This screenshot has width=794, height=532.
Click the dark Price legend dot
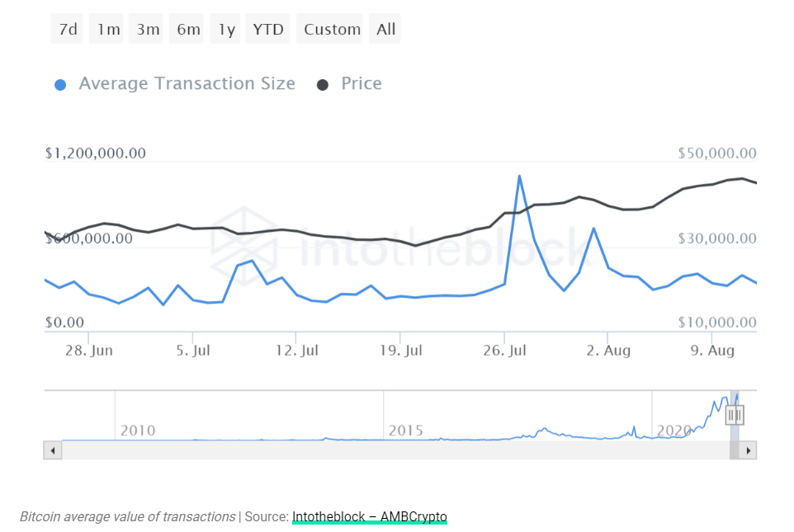coord(323,85)
